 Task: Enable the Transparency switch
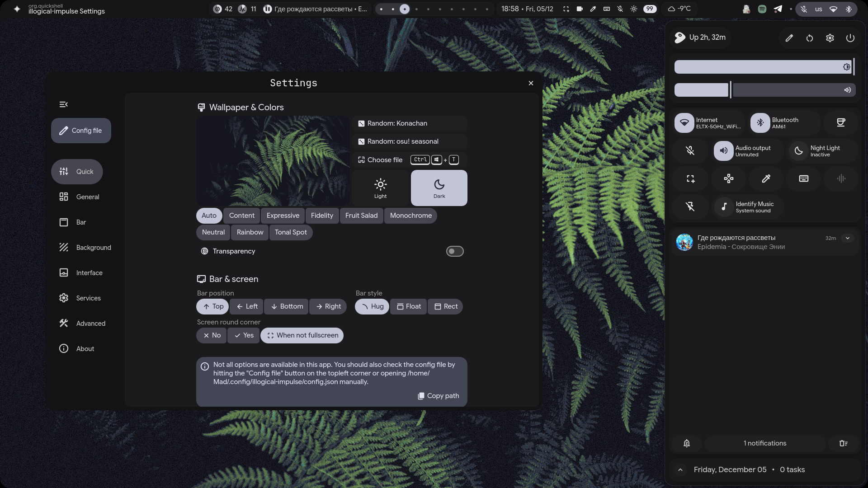[454, 251]
